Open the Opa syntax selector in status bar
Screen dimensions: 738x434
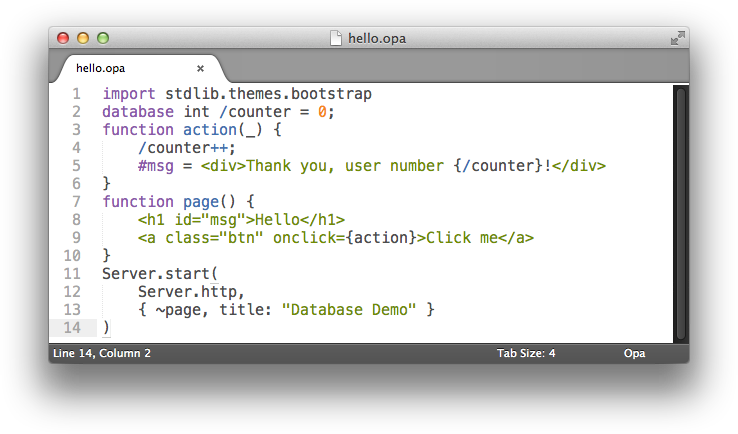pyautogui.click(x=634, y=353)
